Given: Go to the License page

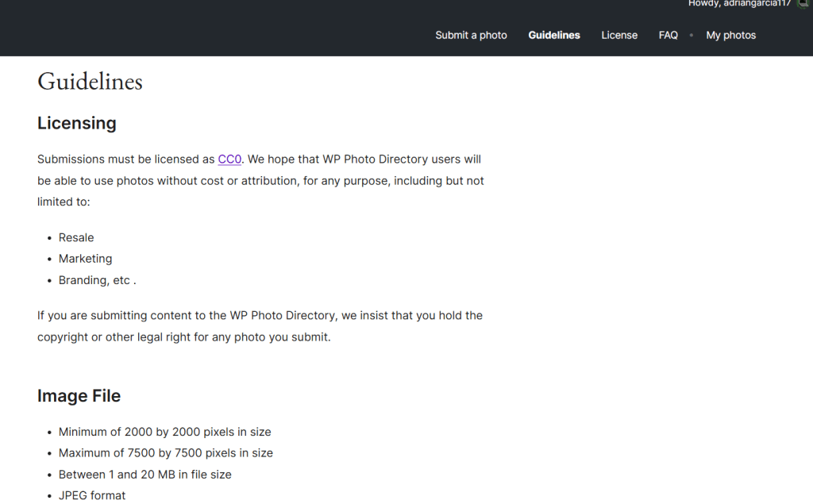Looking at the screenshot, I should [x=619, y=35].
